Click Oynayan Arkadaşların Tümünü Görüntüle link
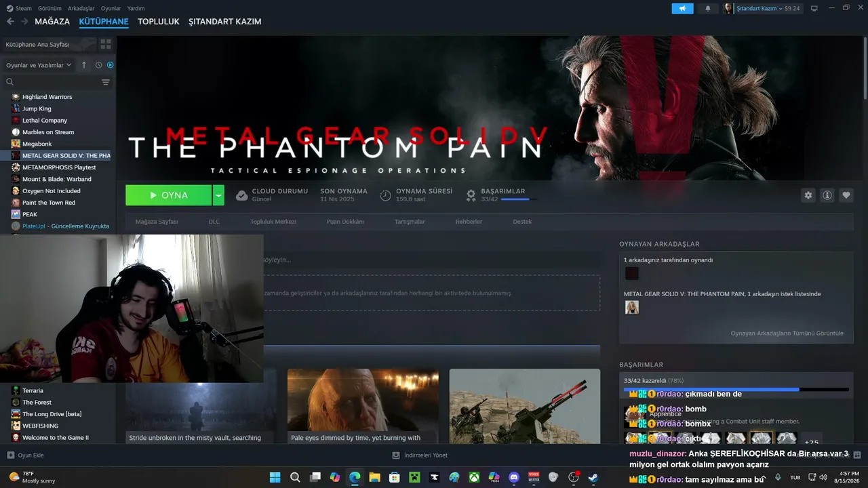Image resolution: width=868 pixels, height=488 pixels. [787, 333]
